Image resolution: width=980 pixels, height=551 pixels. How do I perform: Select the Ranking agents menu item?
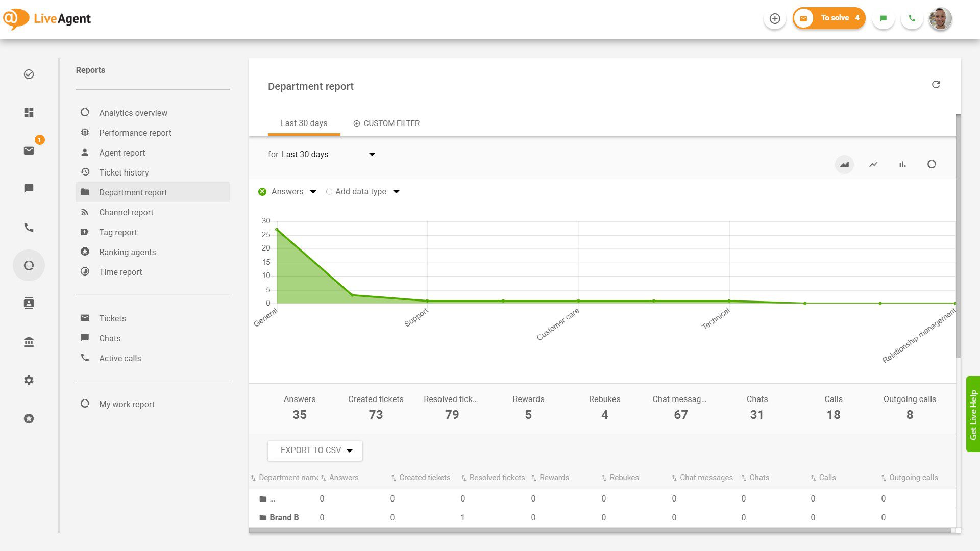tap(127, 252)
